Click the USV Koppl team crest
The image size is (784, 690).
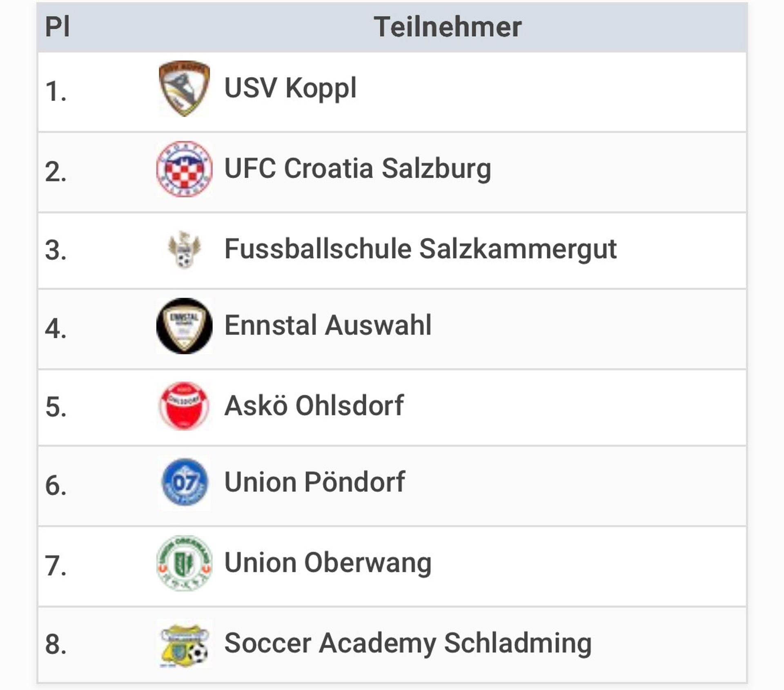[184, 89]
